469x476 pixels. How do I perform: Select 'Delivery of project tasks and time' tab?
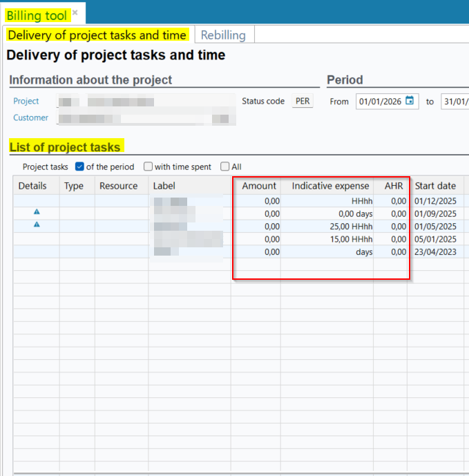[x=97, y=35]
